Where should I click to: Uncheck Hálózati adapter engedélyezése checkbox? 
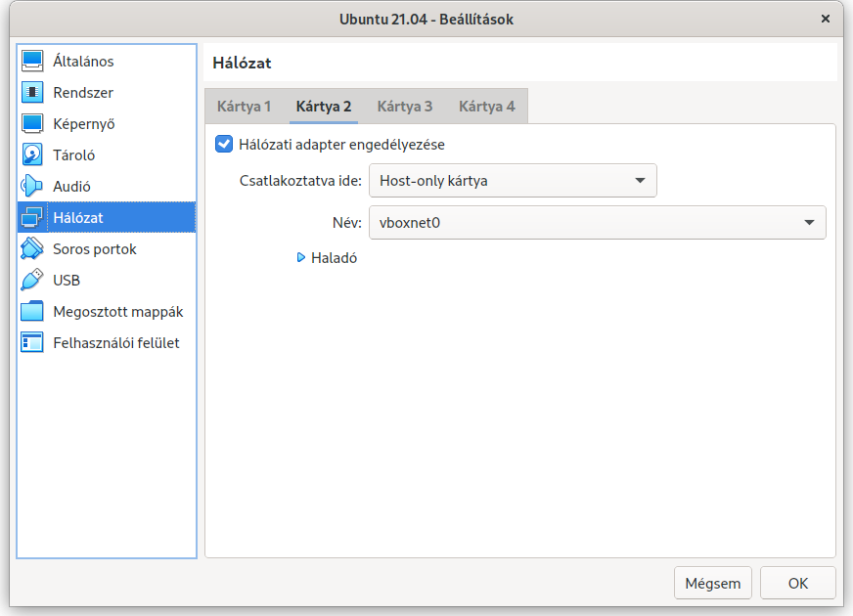[x=224, y=144]
